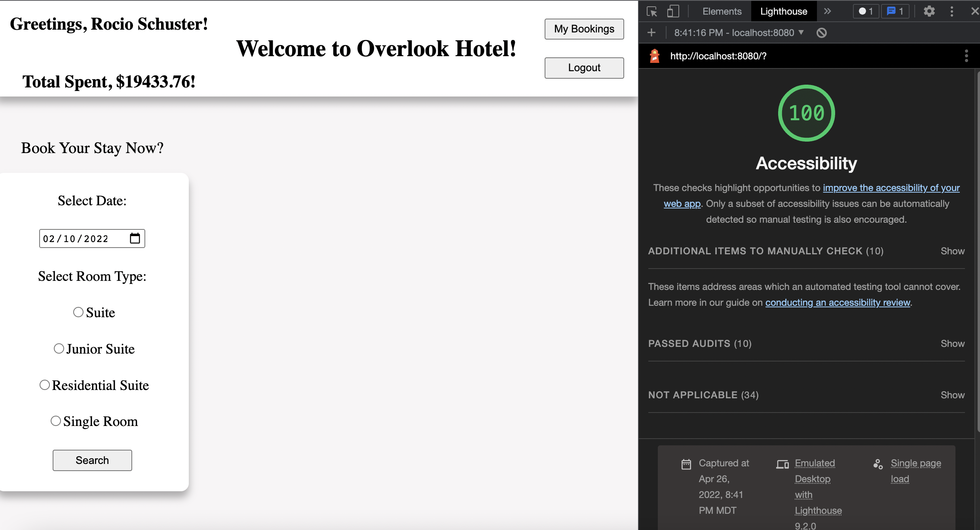980x530 pixels.
Task: Open the issues counter badge
Action: (x=895, y=11)
